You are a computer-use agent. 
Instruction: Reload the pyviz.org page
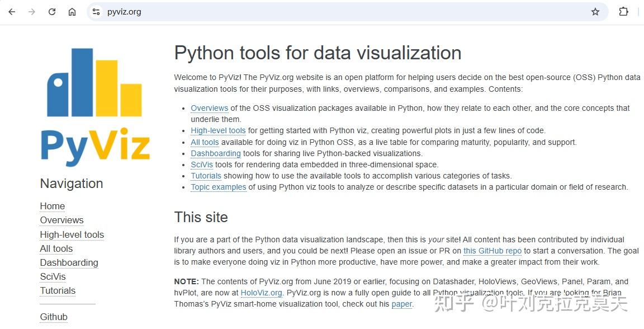tap(52, 11)
